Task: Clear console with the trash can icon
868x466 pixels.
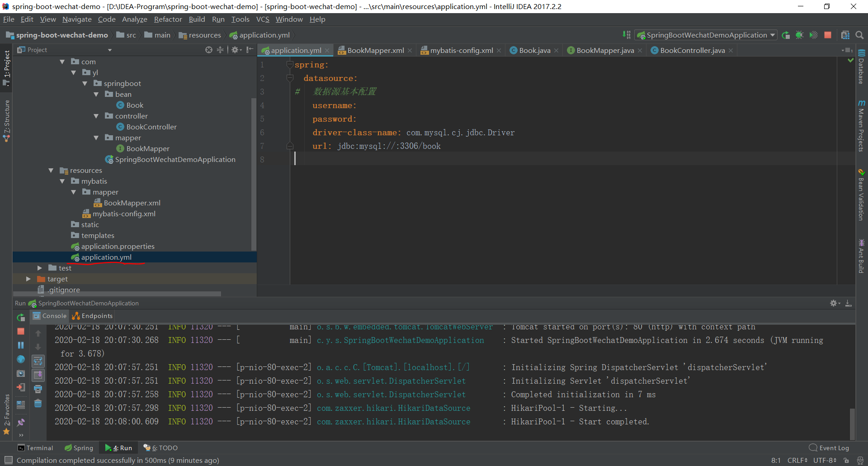Action: 38,403
